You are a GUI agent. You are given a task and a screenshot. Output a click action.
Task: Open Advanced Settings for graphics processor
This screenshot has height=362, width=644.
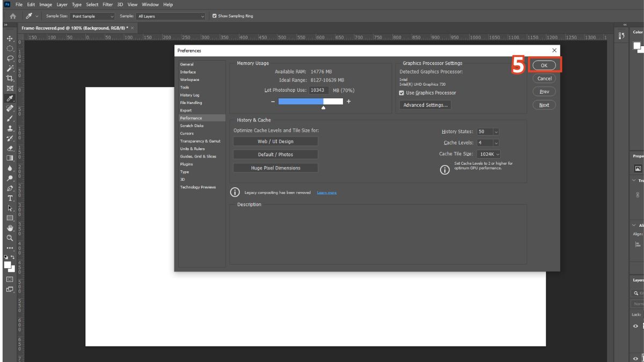point(426,105)
